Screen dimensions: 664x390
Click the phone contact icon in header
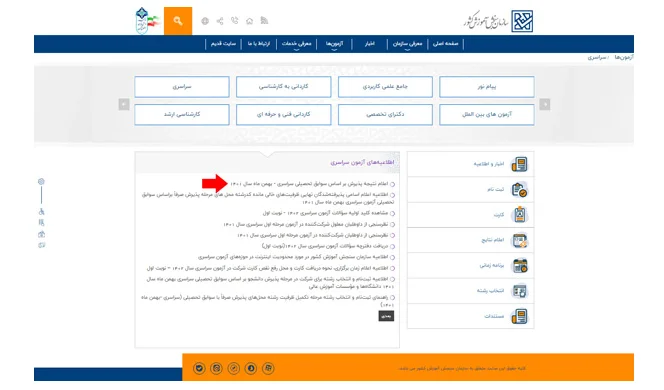tap(235, 20)
